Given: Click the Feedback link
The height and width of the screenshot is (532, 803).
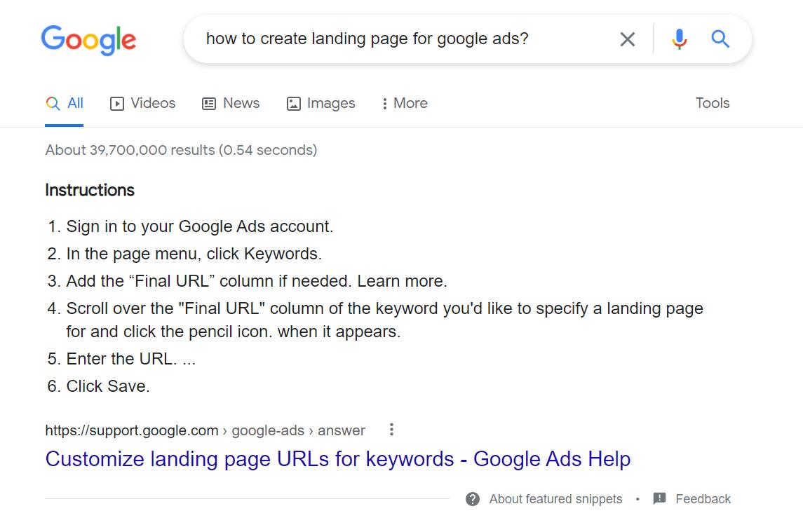Looking at the screenshot, I should click(x=703, y=499).
